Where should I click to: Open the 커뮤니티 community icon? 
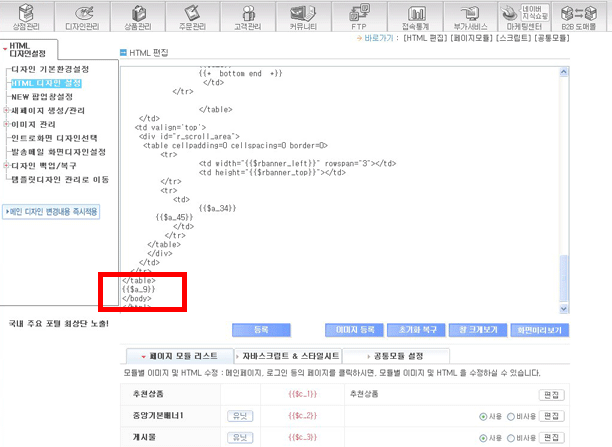(309, 17)
